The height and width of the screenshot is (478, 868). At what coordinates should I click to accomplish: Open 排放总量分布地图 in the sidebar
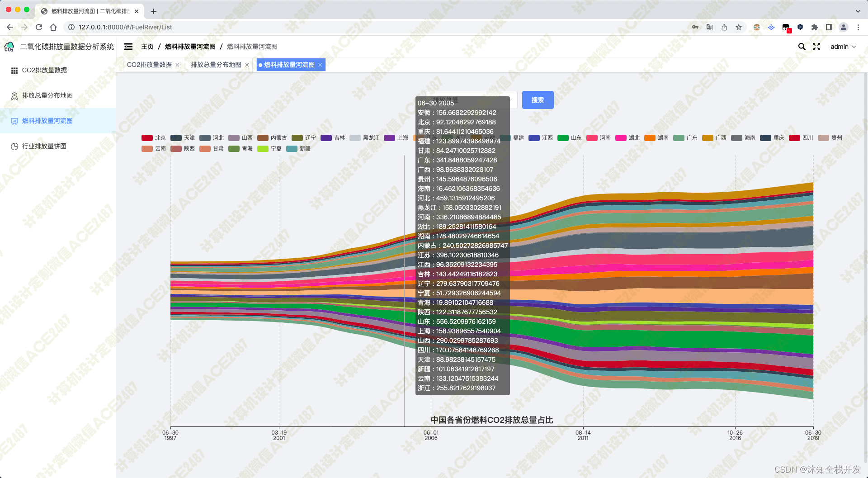pos(58,95)
